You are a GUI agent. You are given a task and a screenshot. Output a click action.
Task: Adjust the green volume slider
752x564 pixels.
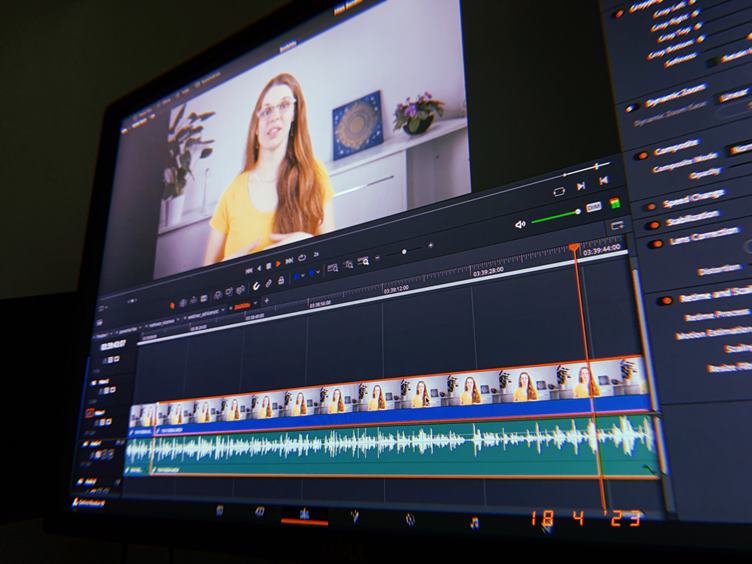(x=556, y=217)
